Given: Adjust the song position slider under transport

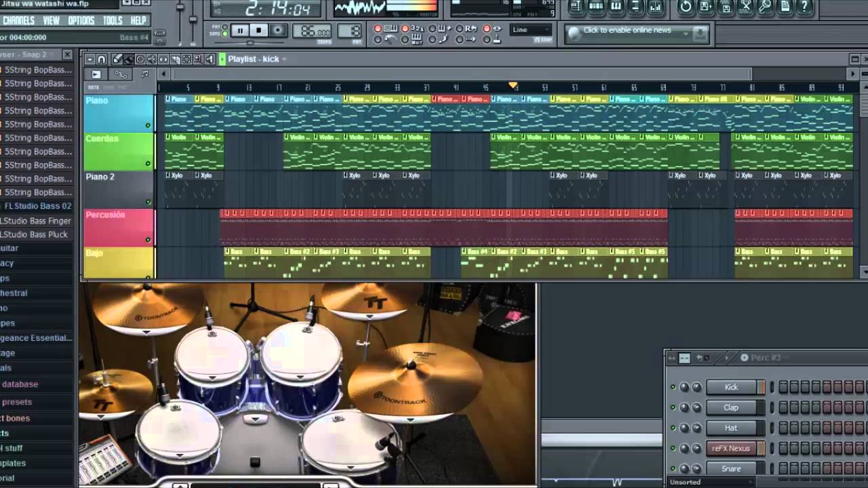Looking at the screenshot, I should tap(250, 42).
